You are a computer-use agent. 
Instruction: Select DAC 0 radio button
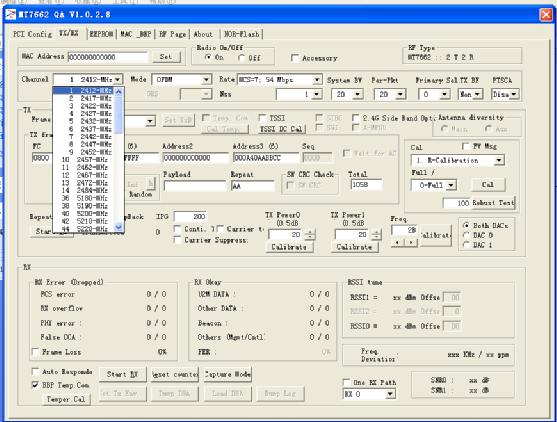(466, 235)
